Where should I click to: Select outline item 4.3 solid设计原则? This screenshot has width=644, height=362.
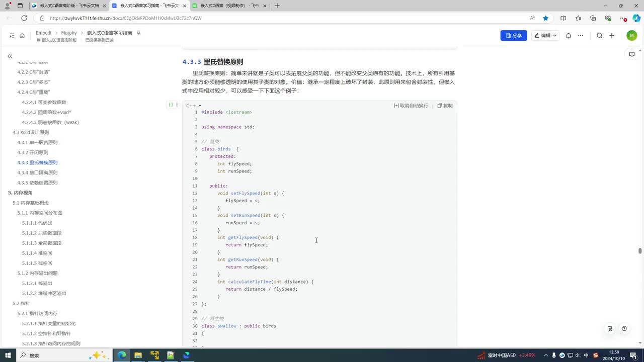click(x=31, y=132)
